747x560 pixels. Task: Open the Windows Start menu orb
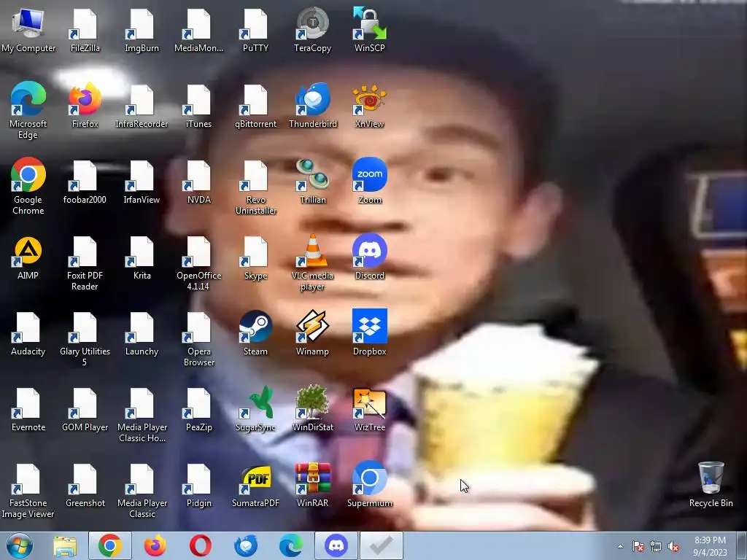(x=20, y=545)
